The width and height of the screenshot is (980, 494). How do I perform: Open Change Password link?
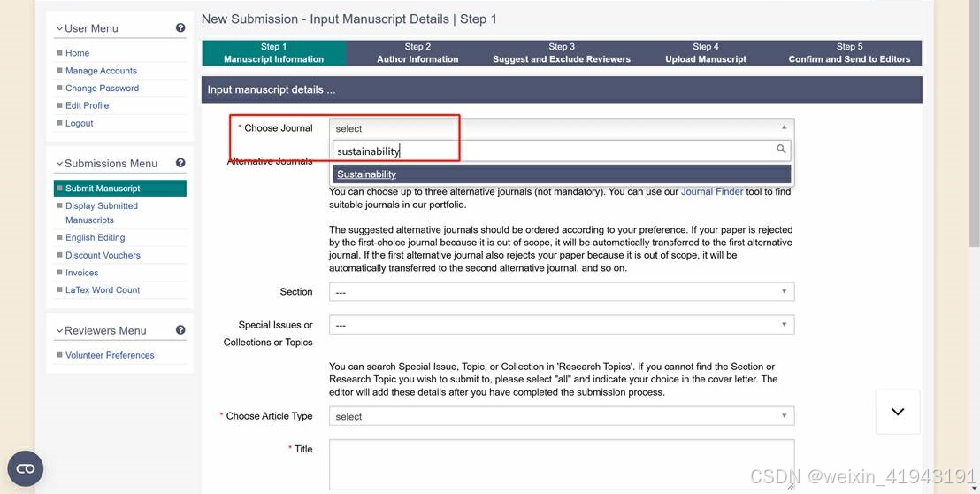[x=103, y=89]
